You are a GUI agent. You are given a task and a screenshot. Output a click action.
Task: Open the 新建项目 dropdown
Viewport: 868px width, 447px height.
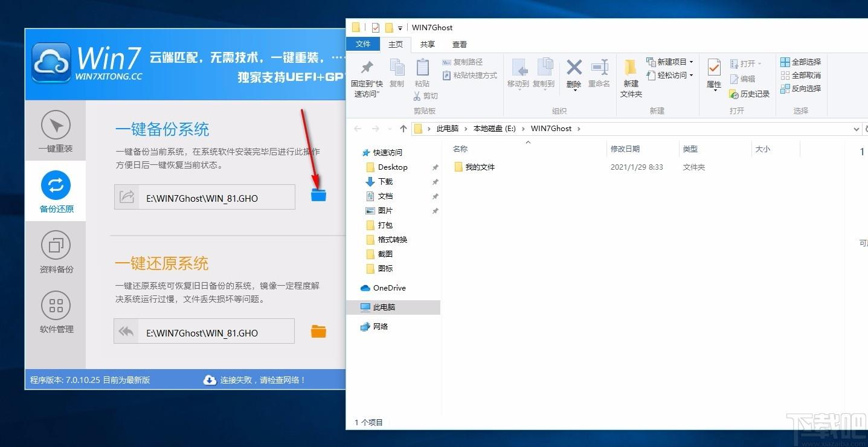(x=669, y=62)
